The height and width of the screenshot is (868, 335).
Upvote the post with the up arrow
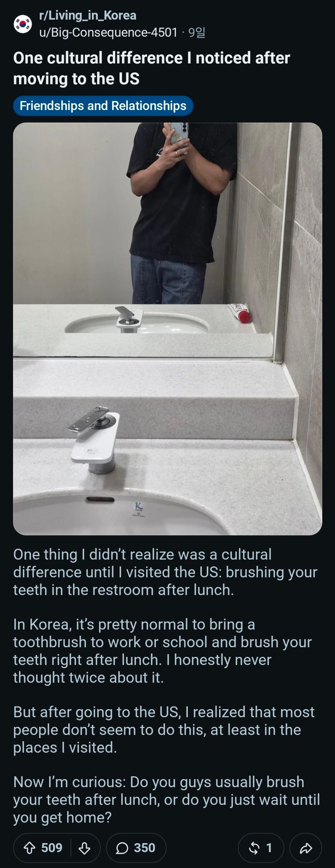pyautogui.click(x=30, y=848)
